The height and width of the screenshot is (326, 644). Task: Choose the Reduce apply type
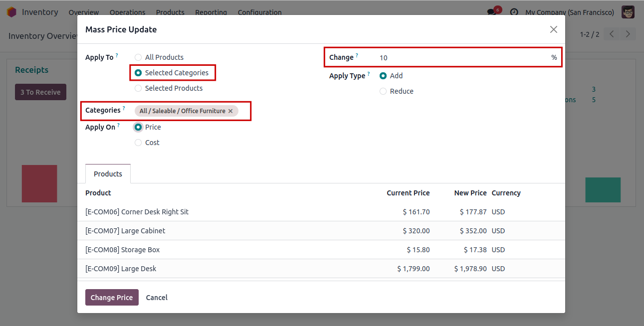point(383,91)
